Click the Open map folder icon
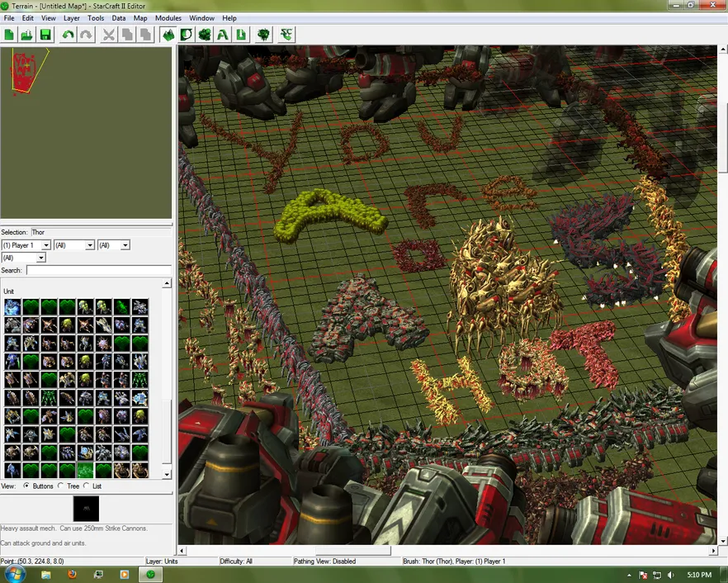This screenshot has height=583, width=728. point(27,35)
